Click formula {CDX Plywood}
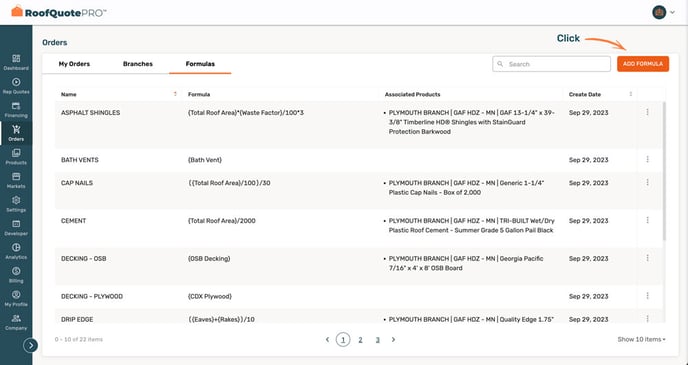This screenshot has width=688, height=365. tap(210, 297)
